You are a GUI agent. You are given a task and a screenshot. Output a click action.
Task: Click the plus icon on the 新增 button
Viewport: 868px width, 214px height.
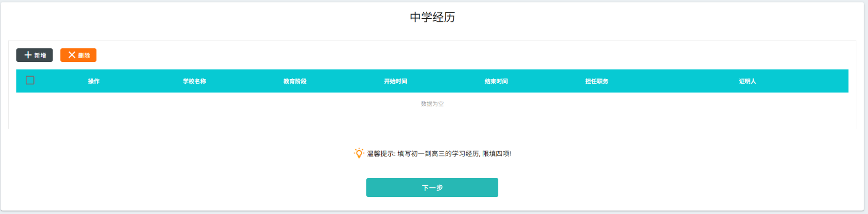click(x=28, y=55)
